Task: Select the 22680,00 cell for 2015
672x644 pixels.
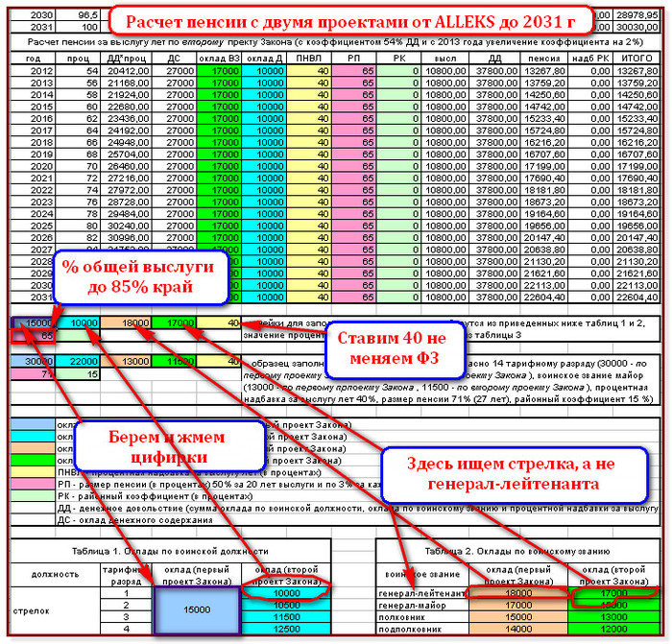Action: point(126,107)
